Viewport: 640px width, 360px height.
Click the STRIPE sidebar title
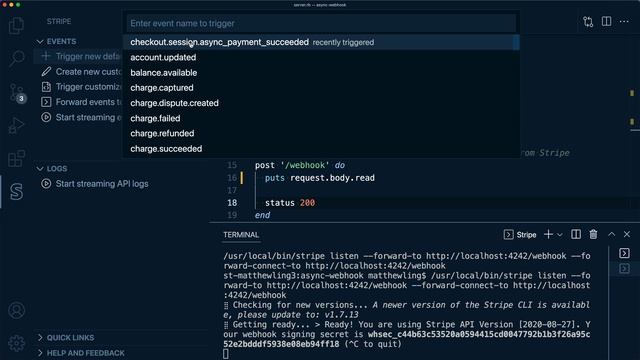pos(59,21)
